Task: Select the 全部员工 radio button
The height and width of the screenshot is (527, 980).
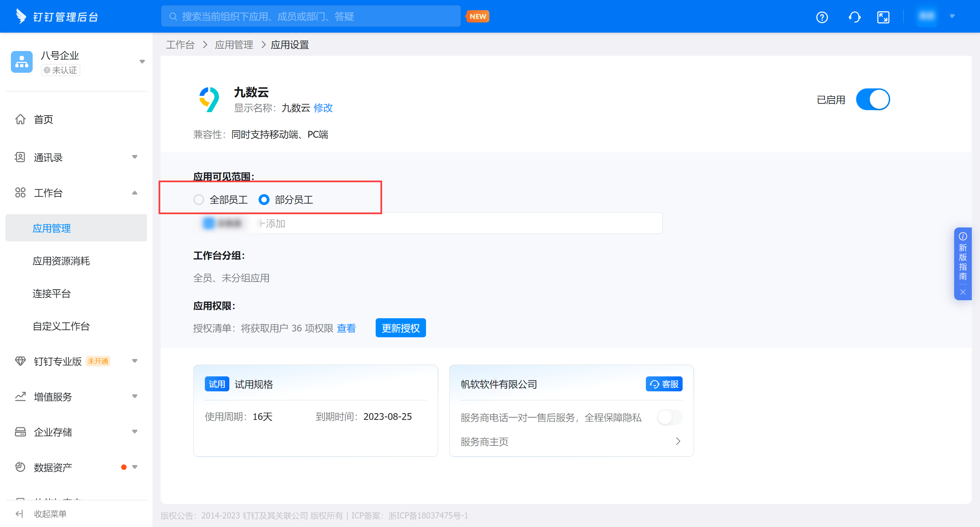Action: click(199, 200)
